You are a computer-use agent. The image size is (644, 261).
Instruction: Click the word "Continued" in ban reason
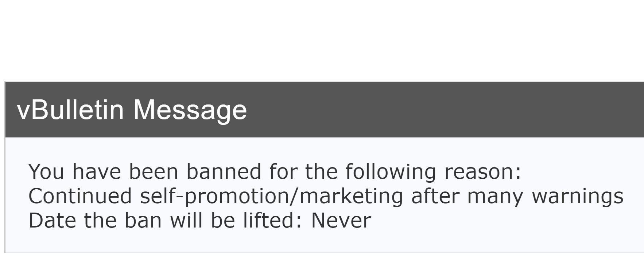coord(80,196)
